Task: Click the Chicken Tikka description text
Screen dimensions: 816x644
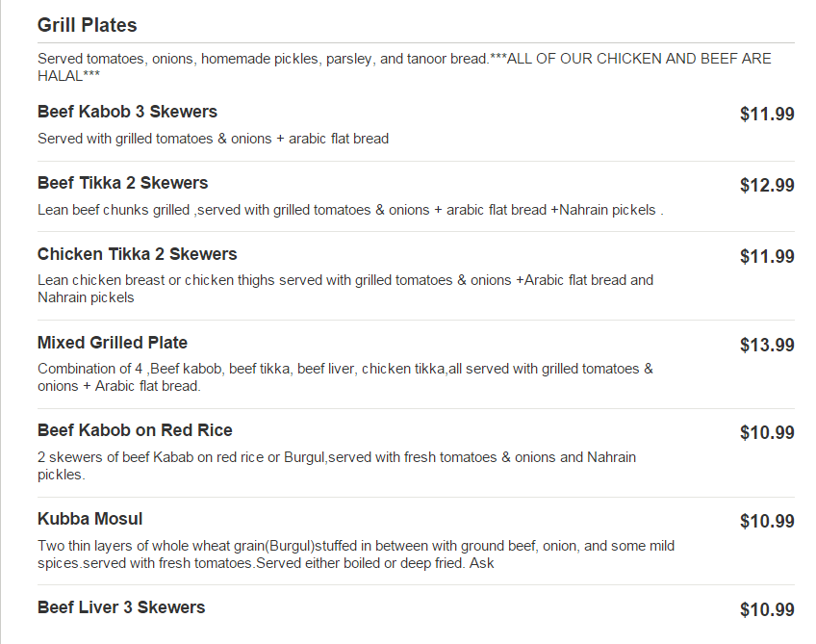Action: [345, 289]
